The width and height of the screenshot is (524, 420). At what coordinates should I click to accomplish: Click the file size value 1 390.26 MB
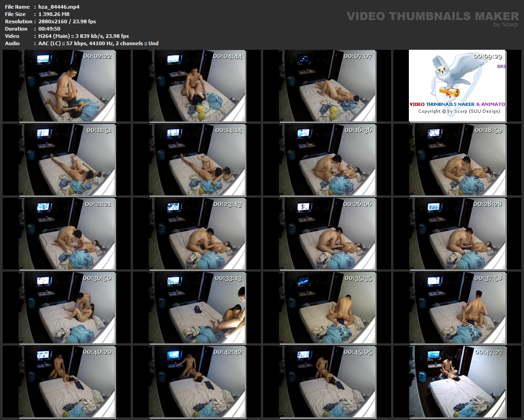point(54,14)
